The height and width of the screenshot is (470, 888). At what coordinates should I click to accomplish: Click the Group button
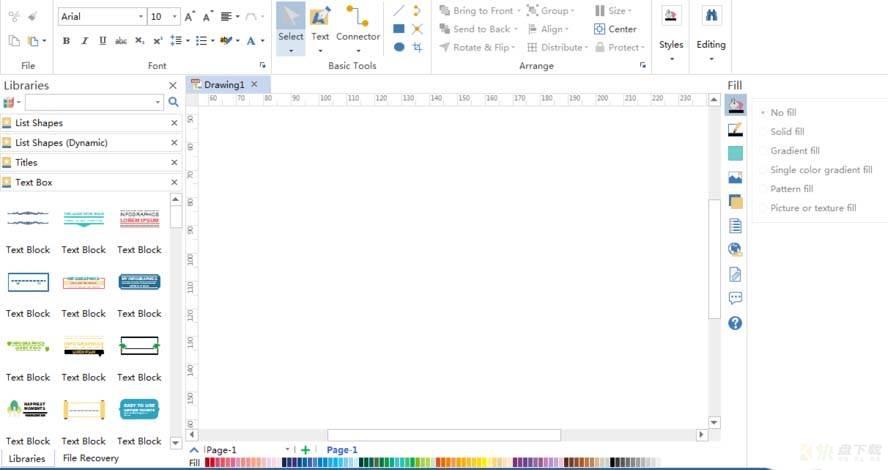click(550, 11)
